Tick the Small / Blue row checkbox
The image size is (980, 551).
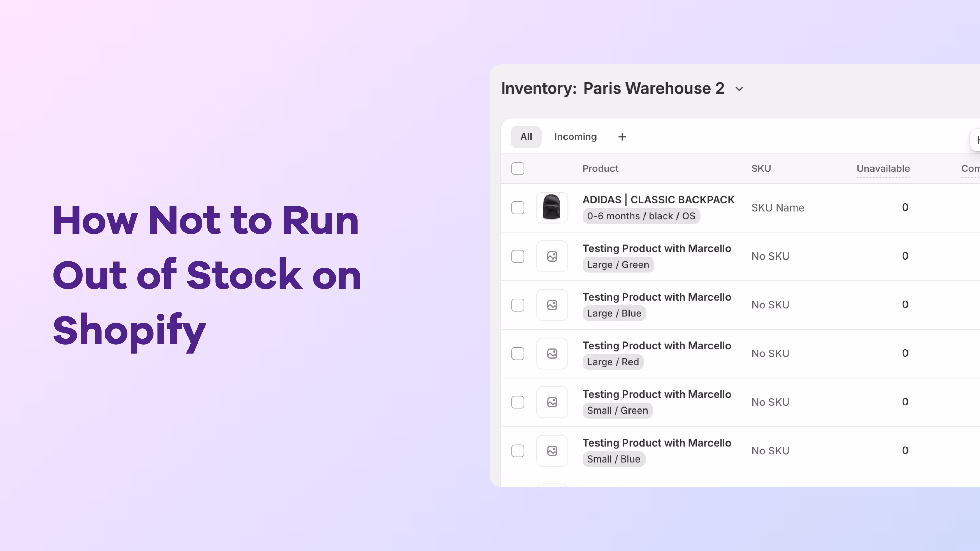pos(518,451)
